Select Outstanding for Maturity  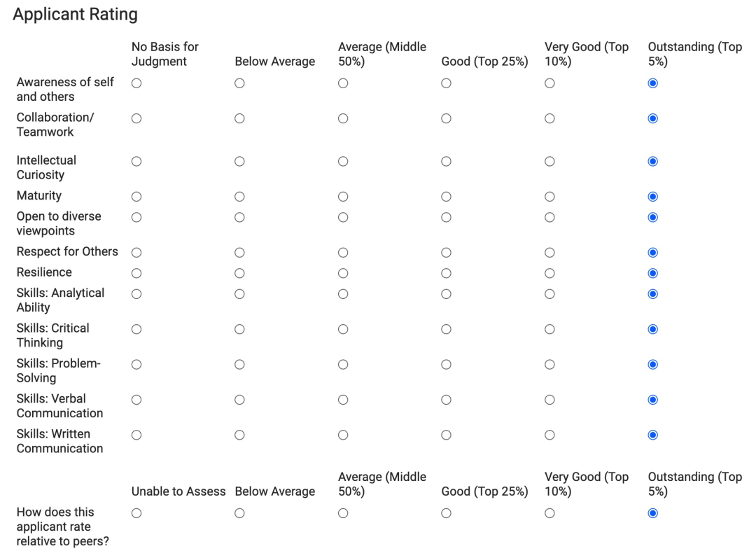click(x=653, y=197)
